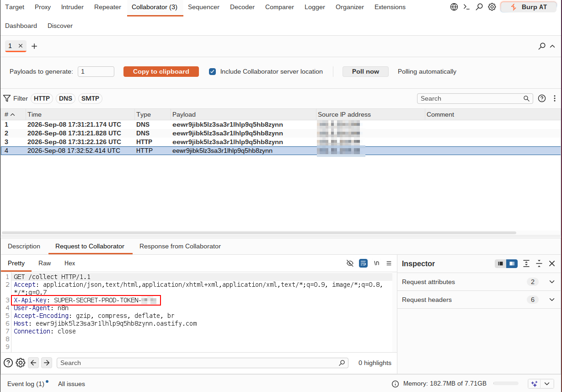Select the Raw view tab
Viewport: 562px width, 392px height.
pyautogui.click(x=45, y=263)
